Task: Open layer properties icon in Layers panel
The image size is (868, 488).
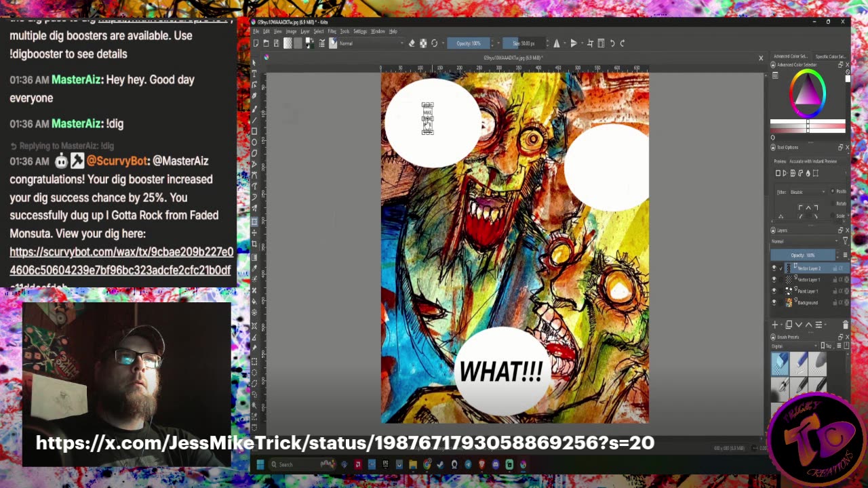Action: 818,325
